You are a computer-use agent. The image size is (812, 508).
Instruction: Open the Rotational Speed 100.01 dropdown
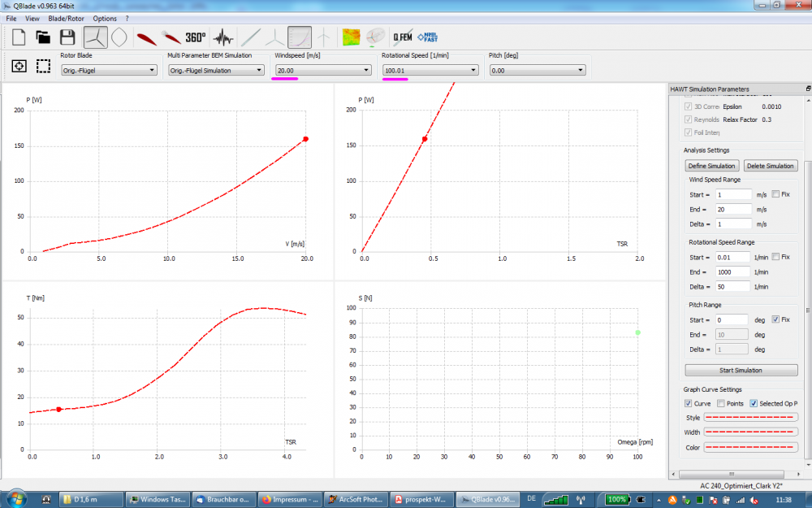pyautogui.click(x=430, y=71)
